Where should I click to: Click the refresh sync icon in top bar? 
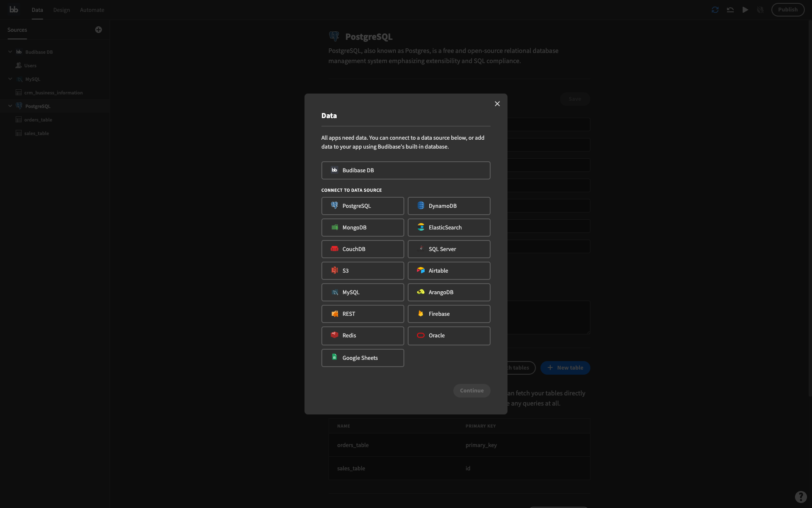tap(715, 10)
